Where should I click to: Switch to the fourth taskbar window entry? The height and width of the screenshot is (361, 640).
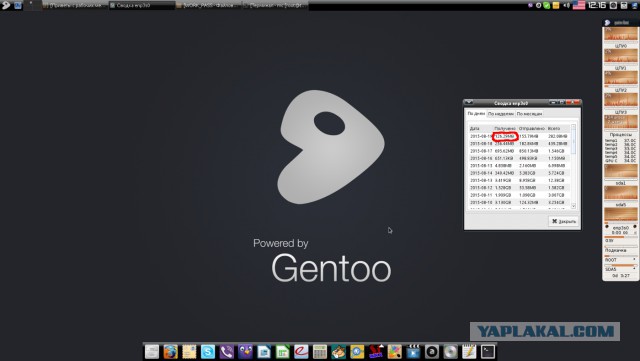coord(276,5)
